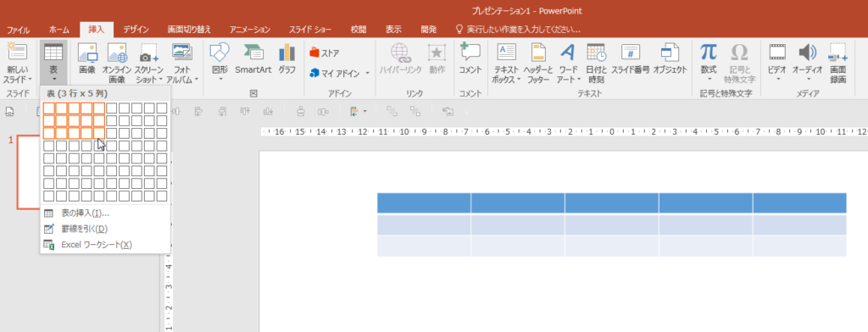This screenshot has height=332, width=868.
Task: Expand the マイ アドイン dropdown arrow
Action: (368, 73)
